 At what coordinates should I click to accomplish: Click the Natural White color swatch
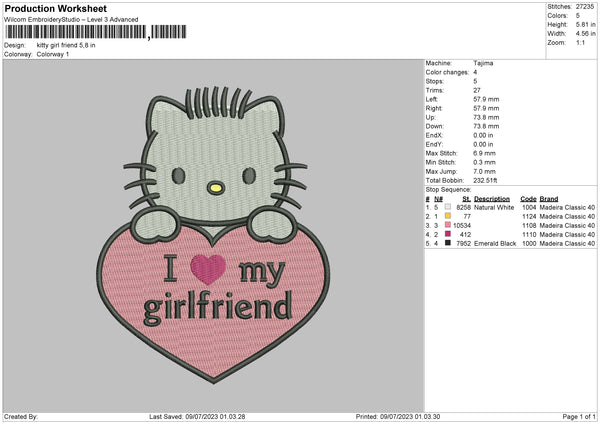point(447,207)
